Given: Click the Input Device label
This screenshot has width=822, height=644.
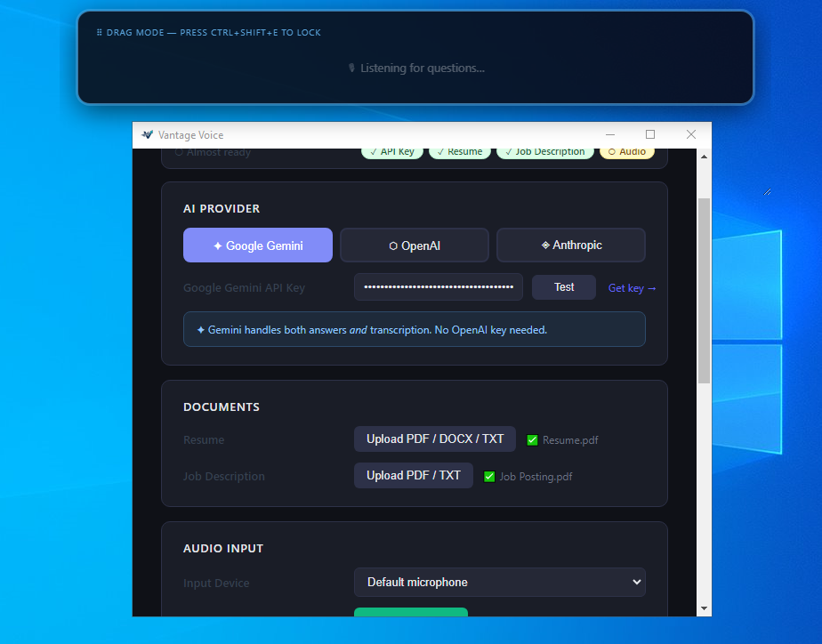Looking at the screenshot, I should point(216,584).
